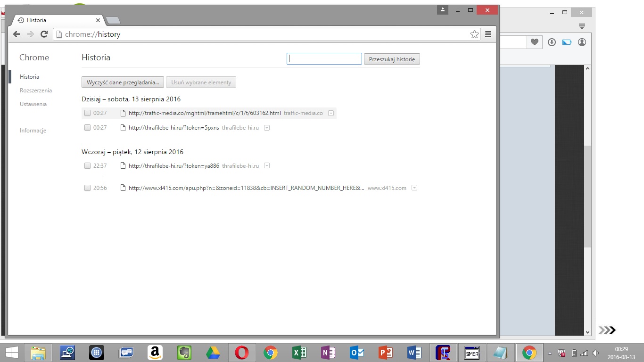Image resolution: width=644 pixels, height=362 pixels.
Task: Click Opera's battery saver icon
Action: click(567, 42)
